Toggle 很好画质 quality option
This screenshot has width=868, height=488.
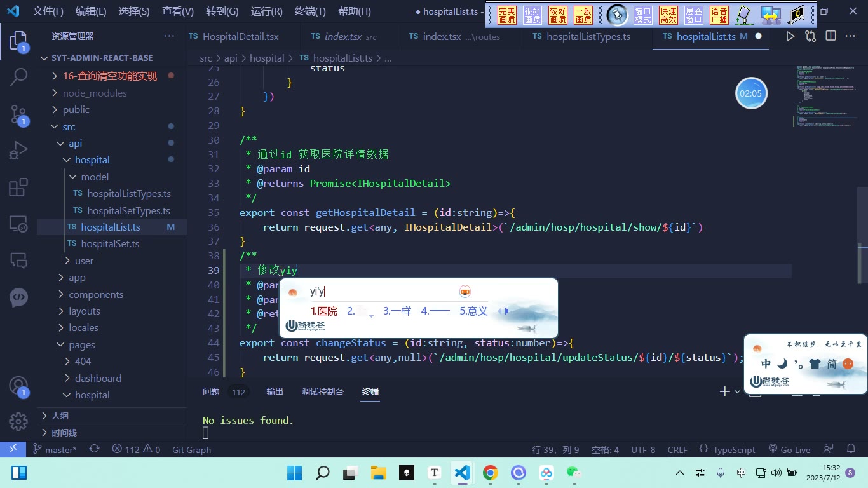pos(532,15)
